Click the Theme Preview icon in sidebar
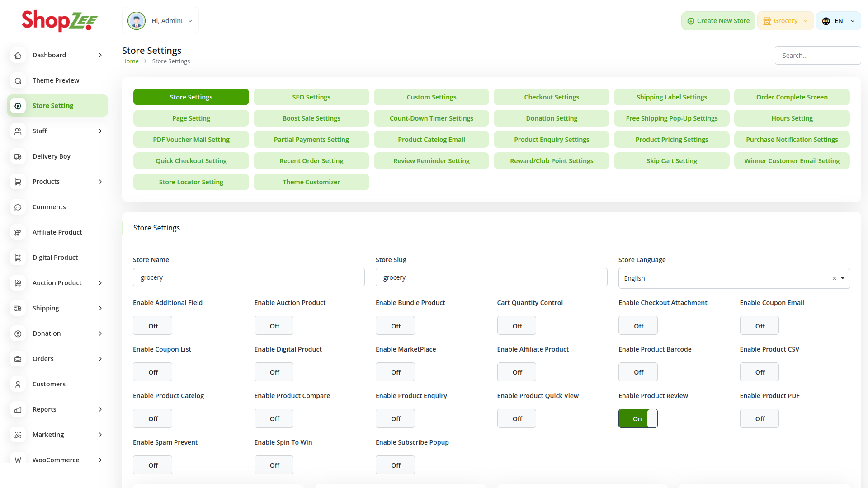The image size is (868, 488). [18, 80]
